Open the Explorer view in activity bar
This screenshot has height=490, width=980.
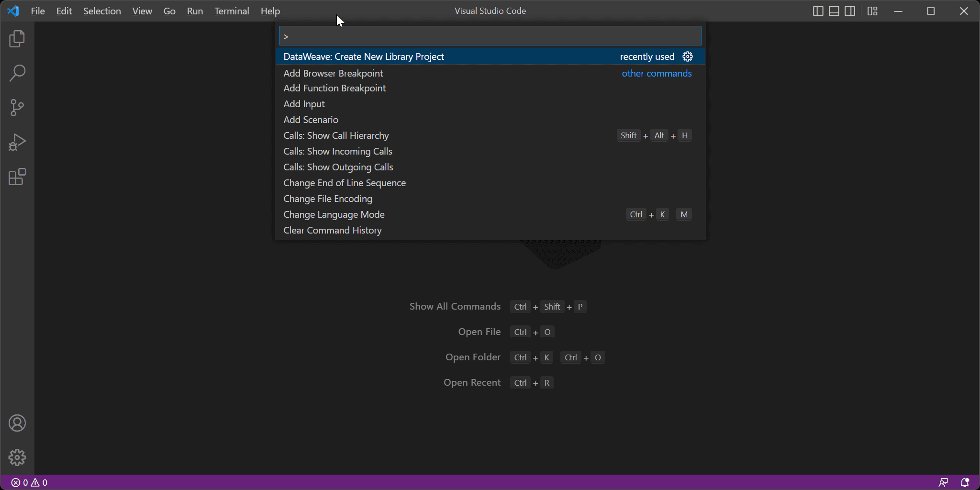[x=17, y=39]
